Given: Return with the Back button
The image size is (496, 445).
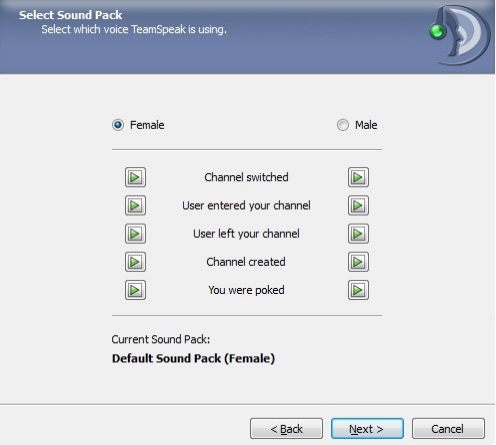Looking at the screenshot, I should (286, 429).
